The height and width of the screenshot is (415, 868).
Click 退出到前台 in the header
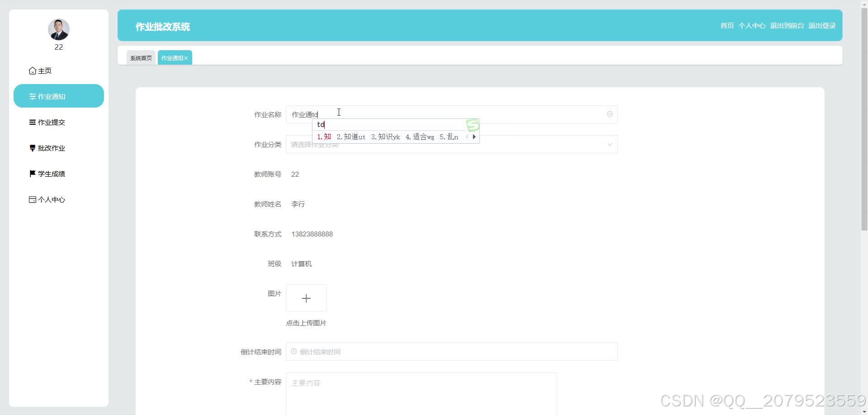(x=787, y=26)
